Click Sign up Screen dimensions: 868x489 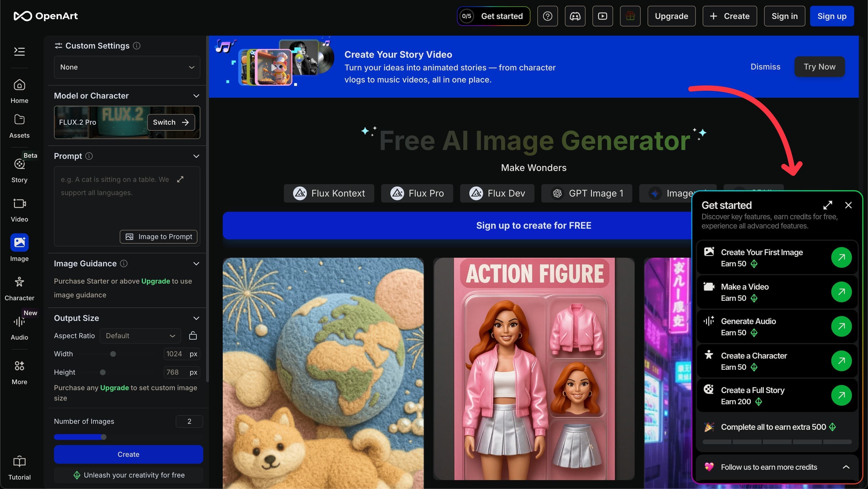[832, 16]
